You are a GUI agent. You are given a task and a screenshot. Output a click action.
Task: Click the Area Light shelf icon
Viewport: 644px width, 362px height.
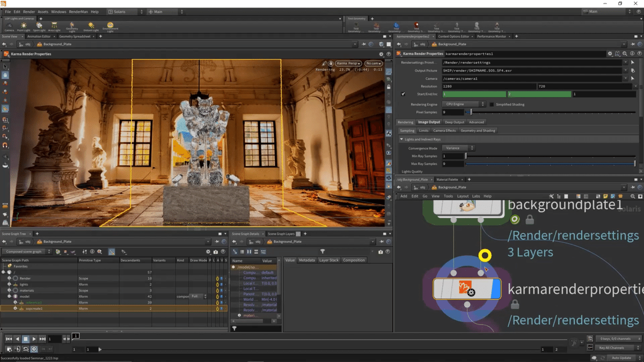coord(55,26)
